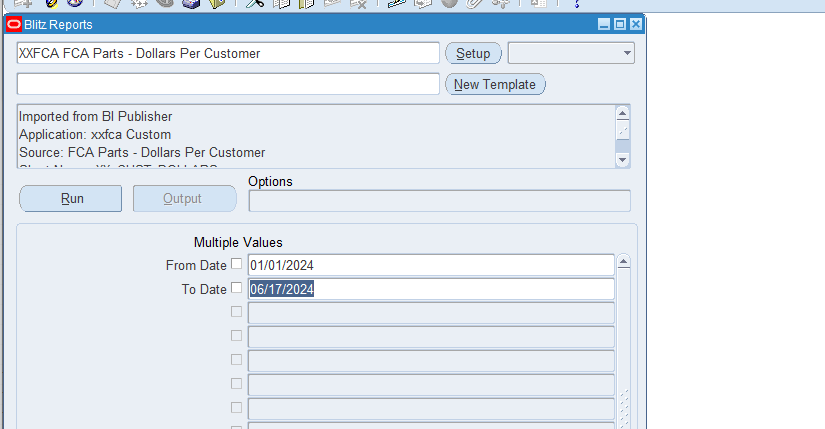Click the 'Multiple Values' column heading

238,242
